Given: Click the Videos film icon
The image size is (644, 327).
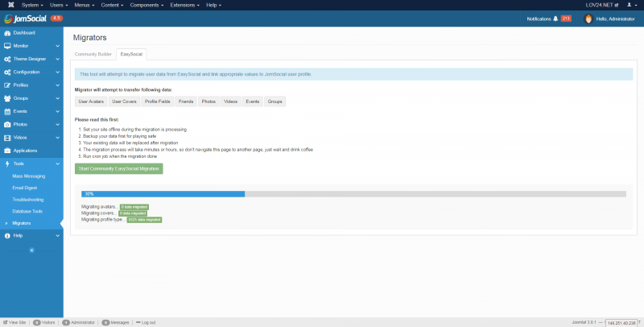Looking at the screenshot, I should 7,138.
